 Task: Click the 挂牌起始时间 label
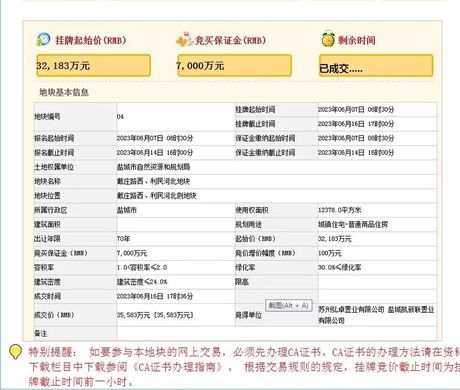coord(255,109)
